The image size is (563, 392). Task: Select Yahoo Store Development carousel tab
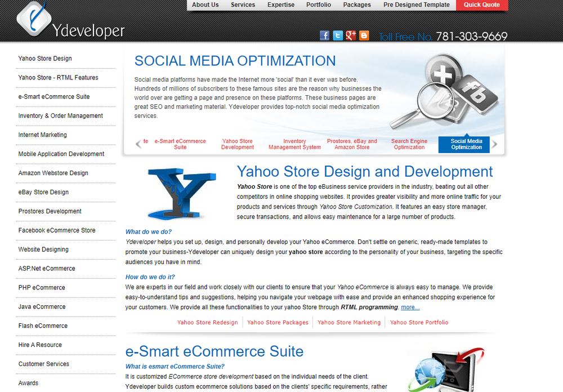click(238, 144)
